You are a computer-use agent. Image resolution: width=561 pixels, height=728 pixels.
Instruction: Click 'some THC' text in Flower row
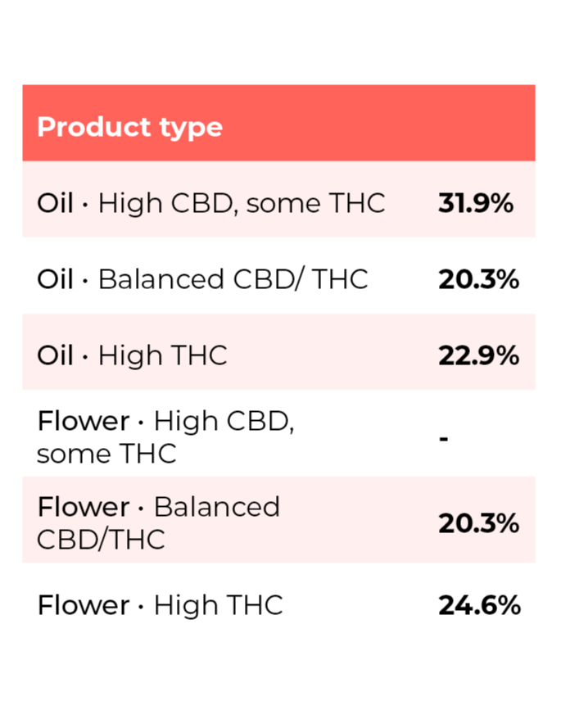(106, 454)
